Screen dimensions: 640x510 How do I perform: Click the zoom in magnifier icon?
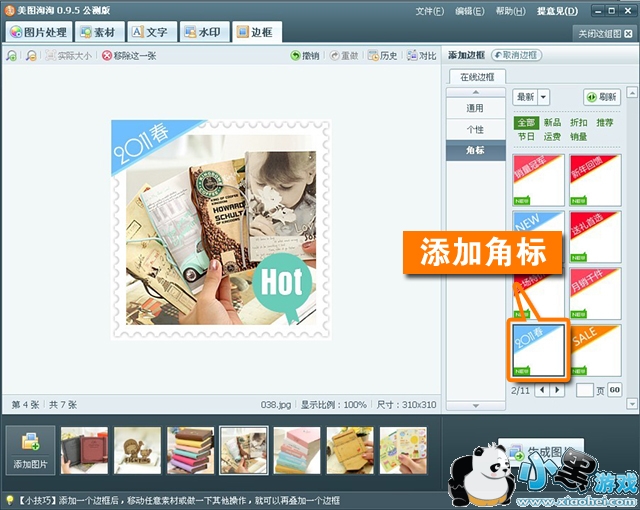point(11,55)
